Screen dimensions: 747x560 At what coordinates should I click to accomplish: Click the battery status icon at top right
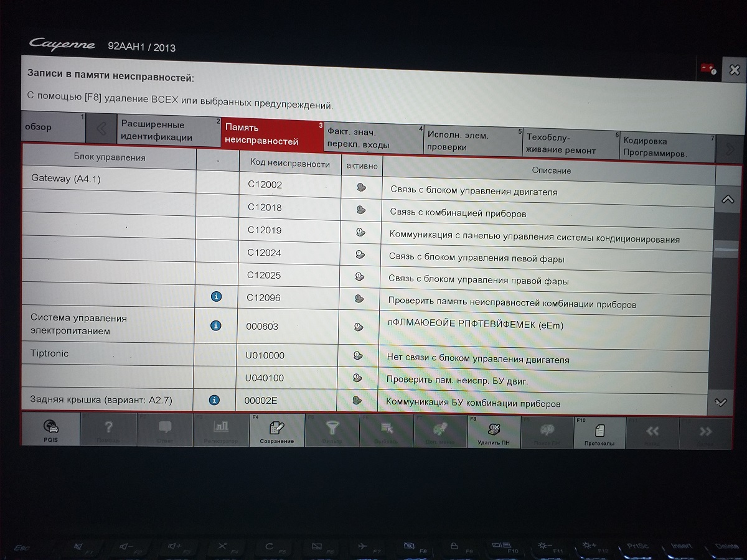(708, 69)
